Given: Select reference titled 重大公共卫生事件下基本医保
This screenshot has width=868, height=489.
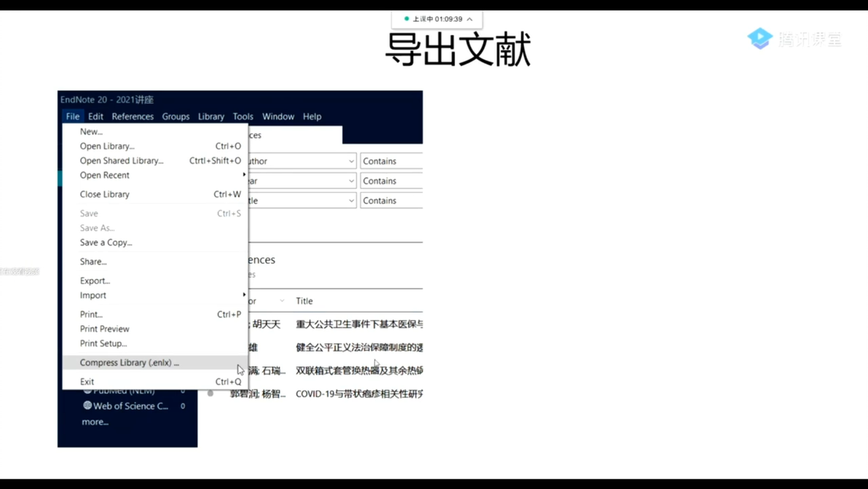Looking at the screenshot, I should (x=359, y=324).
